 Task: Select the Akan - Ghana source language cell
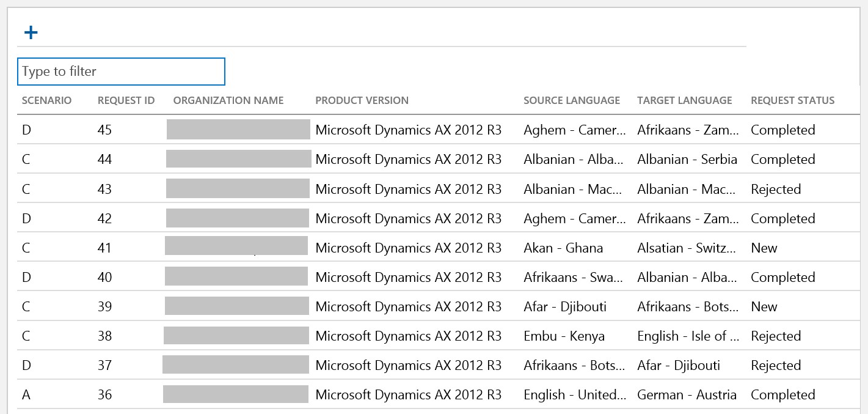[563, 248]
